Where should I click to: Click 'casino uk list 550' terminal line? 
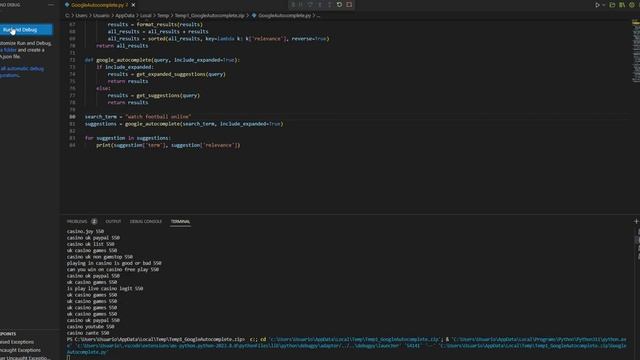point(91,244)
